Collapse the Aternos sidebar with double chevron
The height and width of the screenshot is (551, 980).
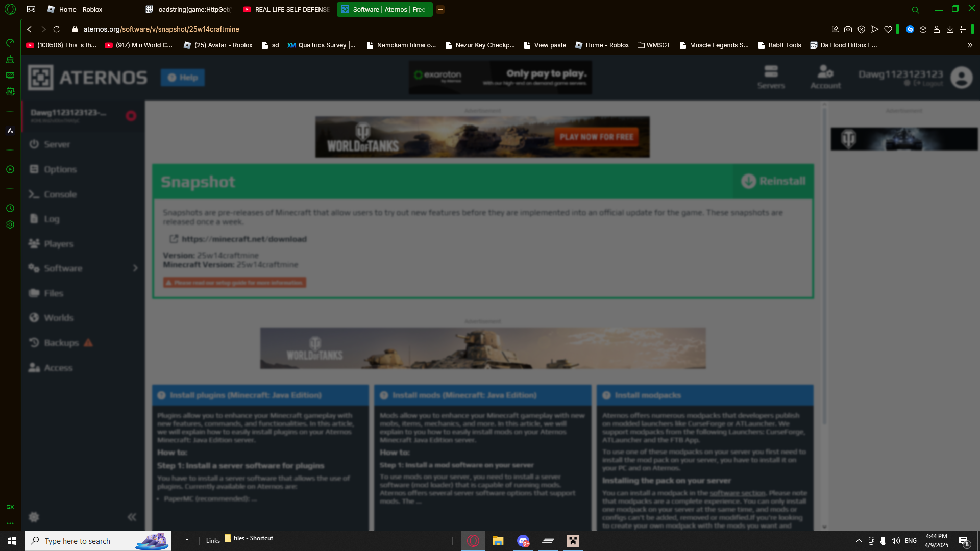(x=132, y=517)
